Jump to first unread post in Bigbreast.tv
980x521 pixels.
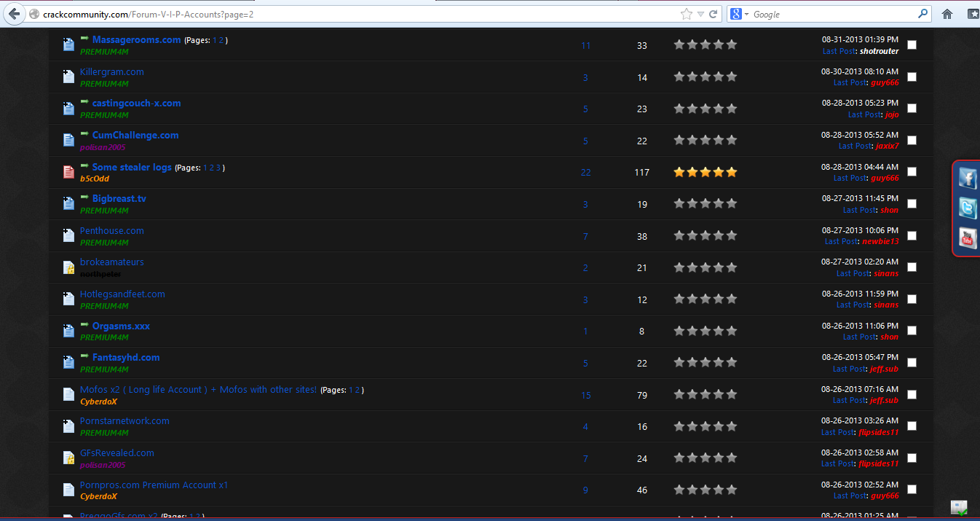click(84, 197)
